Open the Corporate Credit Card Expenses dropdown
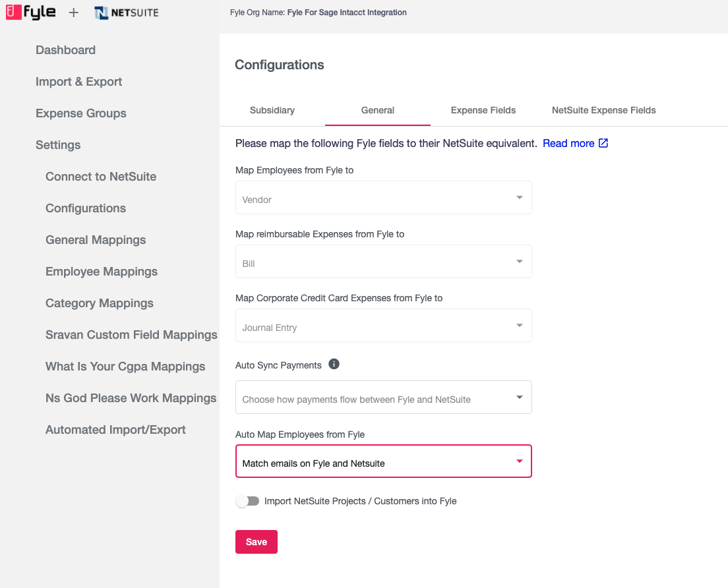Image resolution: width=728 pixels, height=588 pixels. 383,325
